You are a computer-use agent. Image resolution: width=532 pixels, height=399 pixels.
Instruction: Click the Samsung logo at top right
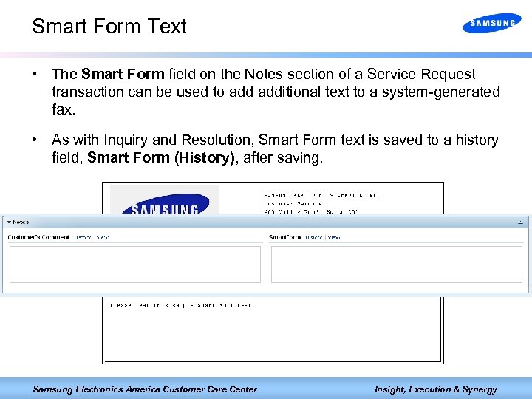tap(491, 23)
